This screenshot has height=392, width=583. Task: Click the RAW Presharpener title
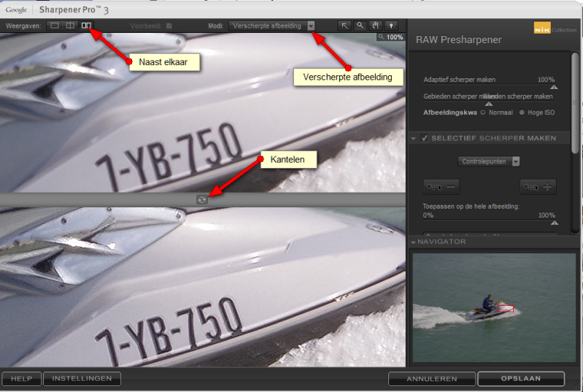click(x=458, y=40)
